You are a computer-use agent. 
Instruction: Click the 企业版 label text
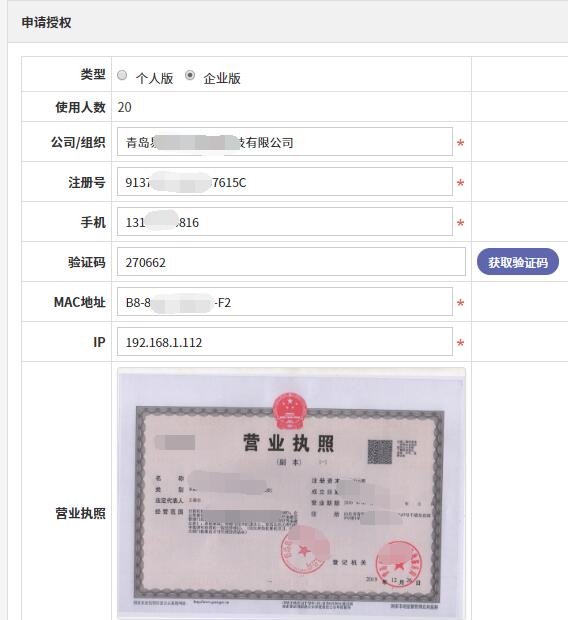[x=222, y=78]
